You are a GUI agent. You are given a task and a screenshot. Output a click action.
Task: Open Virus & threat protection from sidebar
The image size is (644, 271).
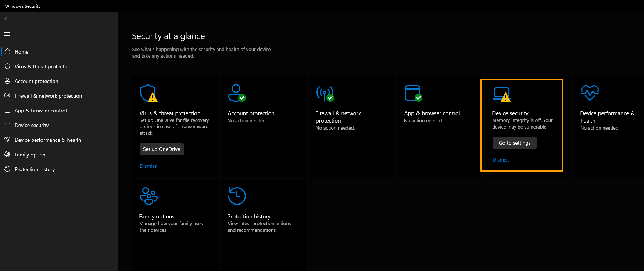click(59, 66)
